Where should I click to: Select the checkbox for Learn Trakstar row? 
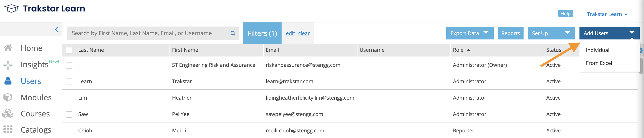(69, 82)
